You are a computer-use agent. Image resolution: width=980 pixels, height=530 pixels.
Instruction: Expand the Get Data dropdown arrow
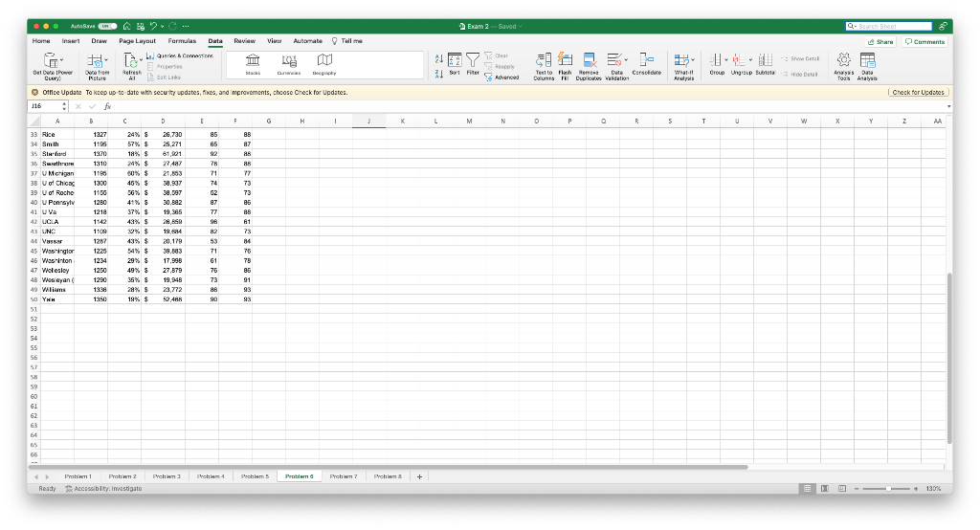[x=62, y=60]
